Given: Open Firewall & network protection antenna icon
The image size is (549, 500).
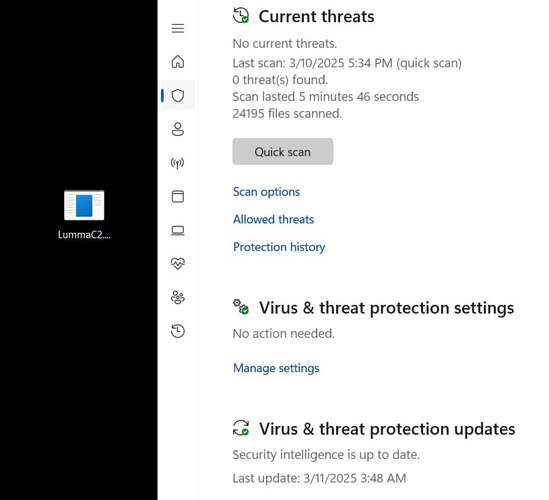Looking at the screenshot, I should click(178, 163).
